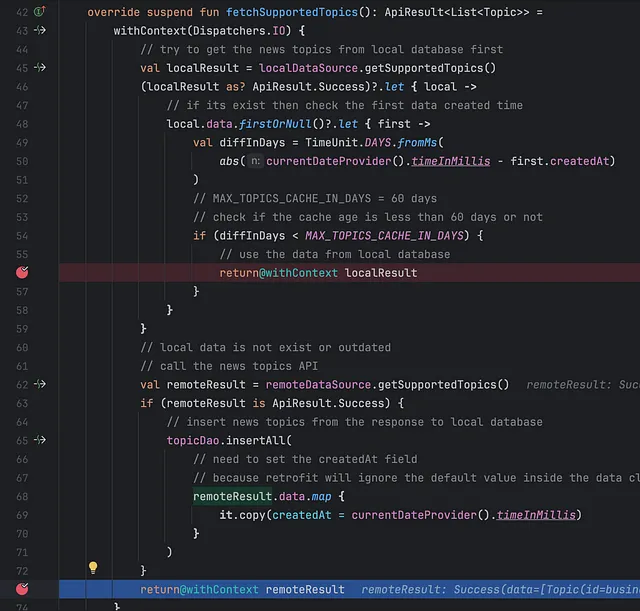Screen dimensions: 640x611
Task: Open the yellow lightbulb intention actions
Action: point(93,568)
